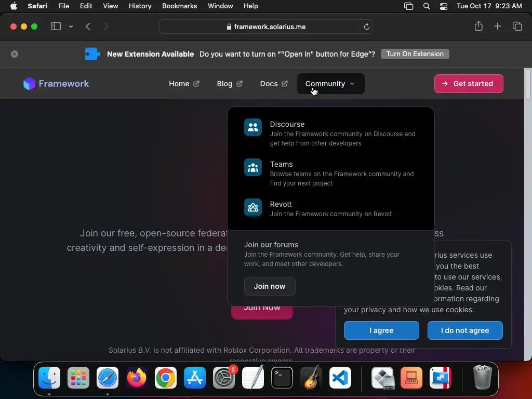Click the page vertical scrollbar

click(x=528, y=84)
